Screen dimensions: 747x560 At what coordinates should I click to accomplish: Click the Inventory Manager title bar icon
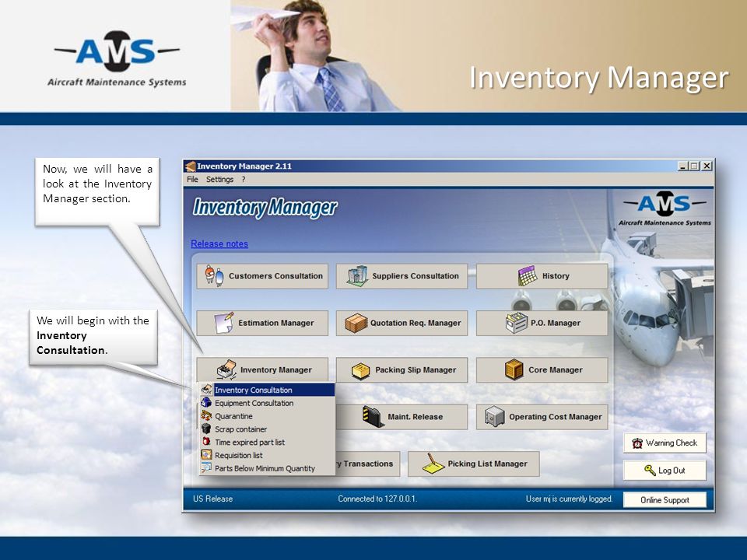pyautogui.click(x=190, y=166)
